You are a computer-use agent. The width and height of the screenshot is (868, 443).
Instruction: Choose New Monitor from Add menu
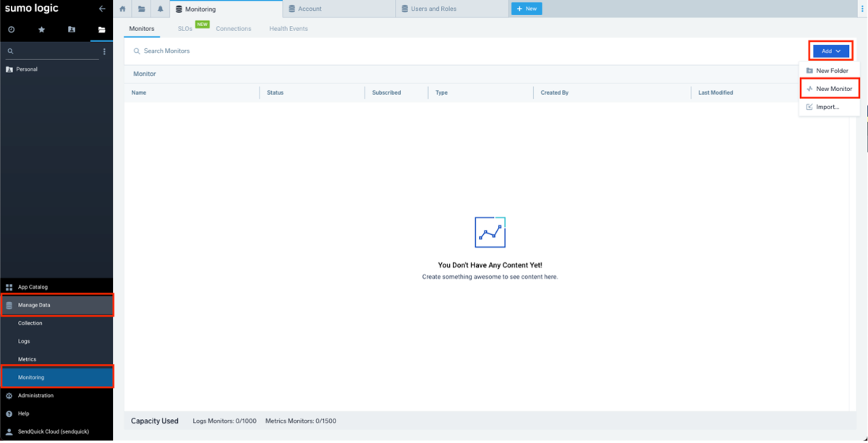[x=830, y=89]
